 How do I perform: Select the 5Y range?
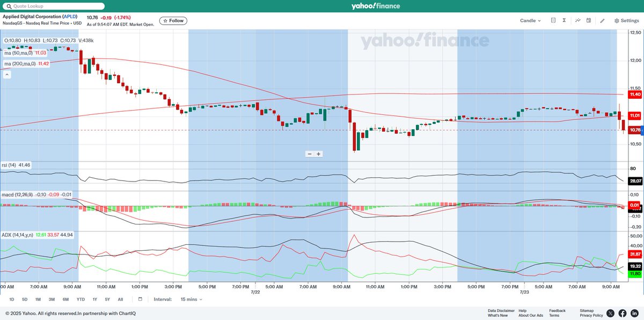(x=107, y=299)
